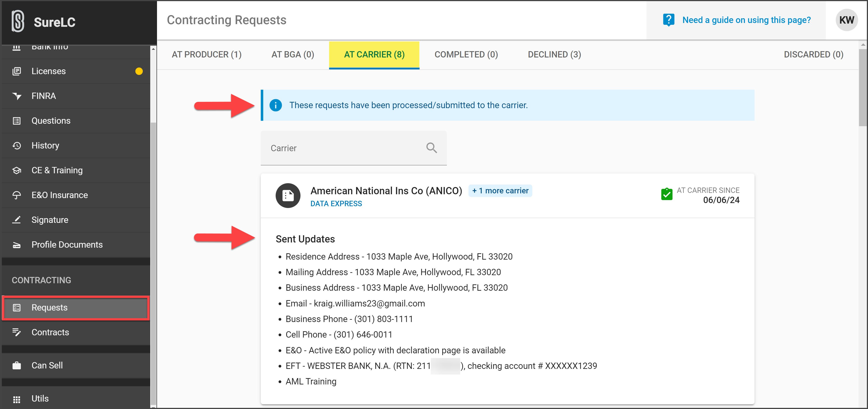The height and width of the screenshot is (409, 868).
Task: Switch to DISCARDED (0) tab
Action: click(x=813, y=55)
